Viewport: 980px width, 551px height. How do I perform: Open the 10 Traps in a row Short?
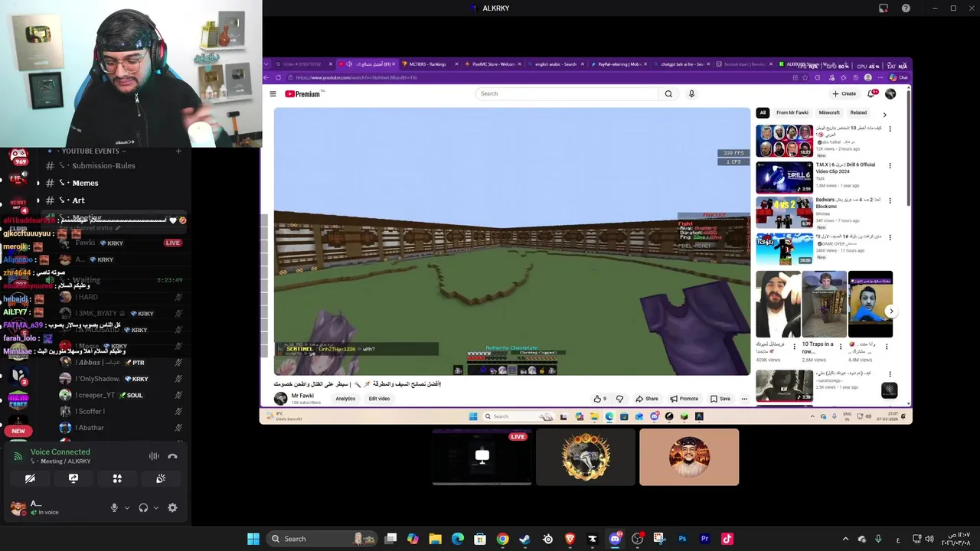(825, 305)
